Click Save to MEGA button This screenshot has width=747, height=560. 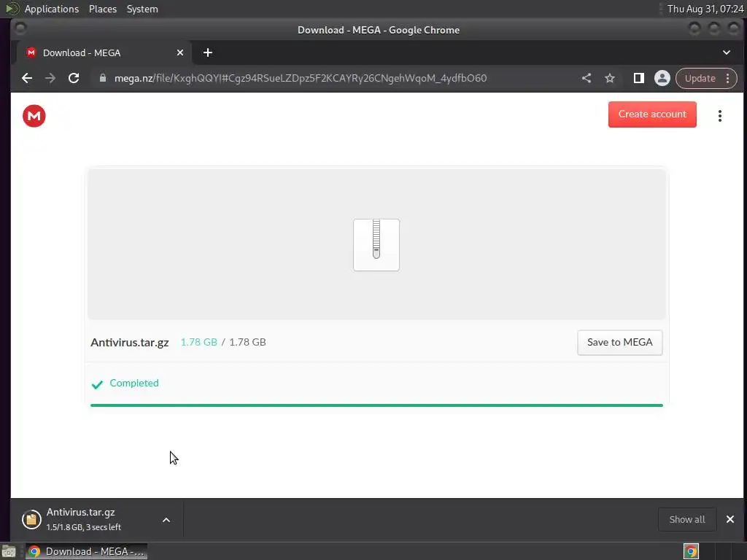click(x=620, y=343)
